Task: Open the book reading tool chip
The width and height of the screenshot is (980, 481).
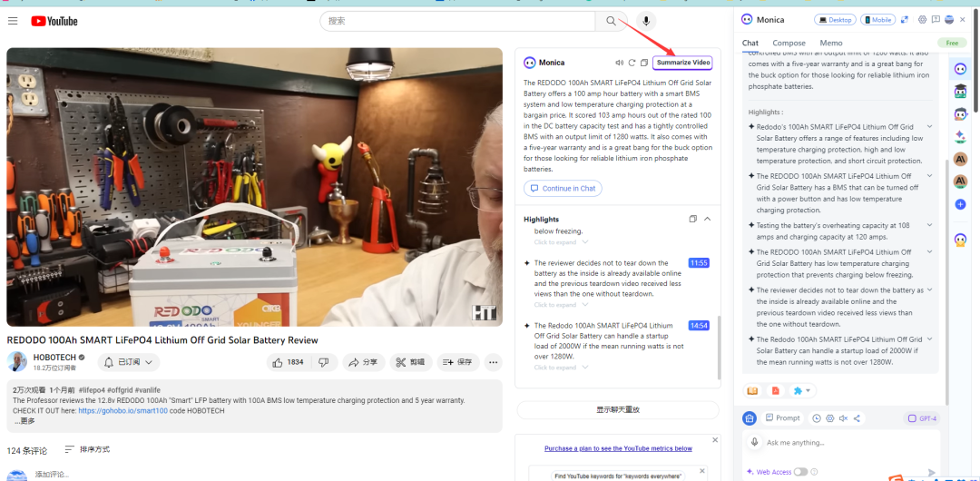Action: point(752,391)
